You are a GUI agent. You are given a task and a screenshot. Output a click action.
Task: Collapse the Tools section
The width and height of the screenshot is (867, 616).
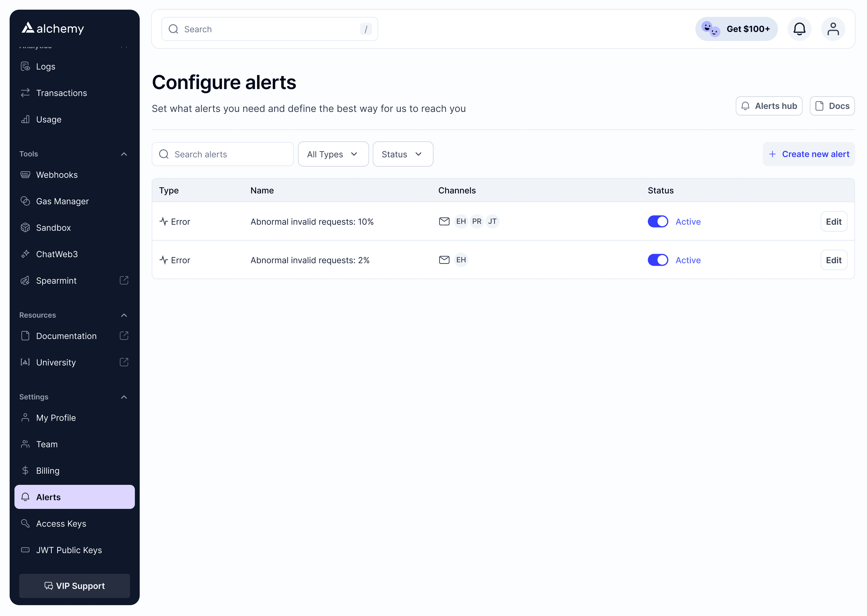124,154
